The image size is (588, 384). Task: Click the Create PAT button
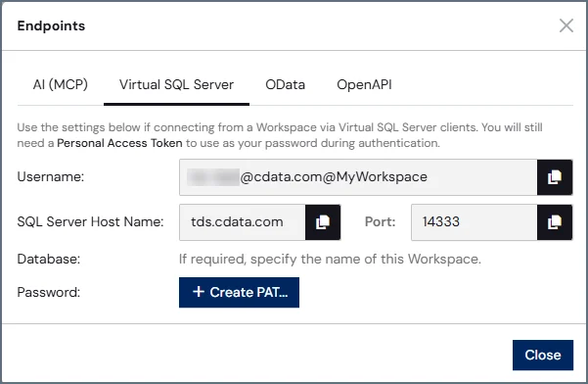(240, 293)
